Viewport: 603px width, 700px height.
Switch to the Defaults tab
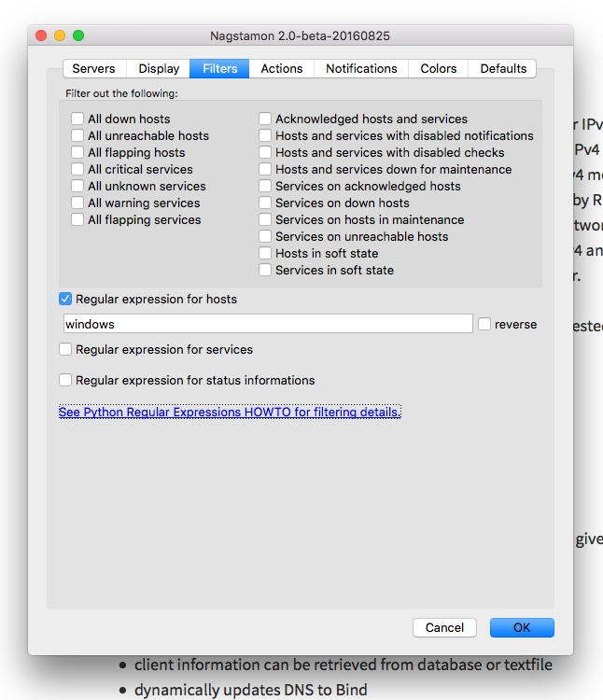[503, 68]
